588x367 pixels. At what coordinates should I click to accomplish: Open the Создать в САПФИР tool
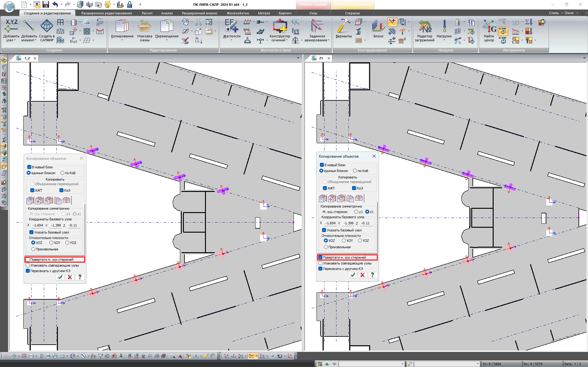47,26
